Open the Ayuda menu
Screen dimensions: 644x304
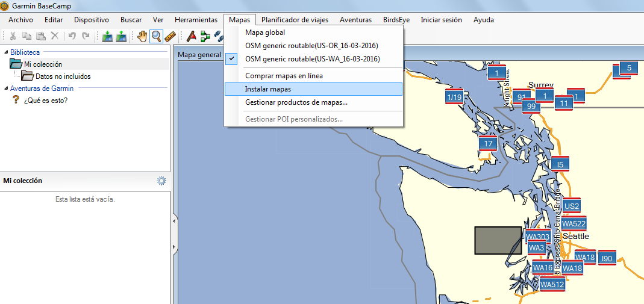pos(483,20)
